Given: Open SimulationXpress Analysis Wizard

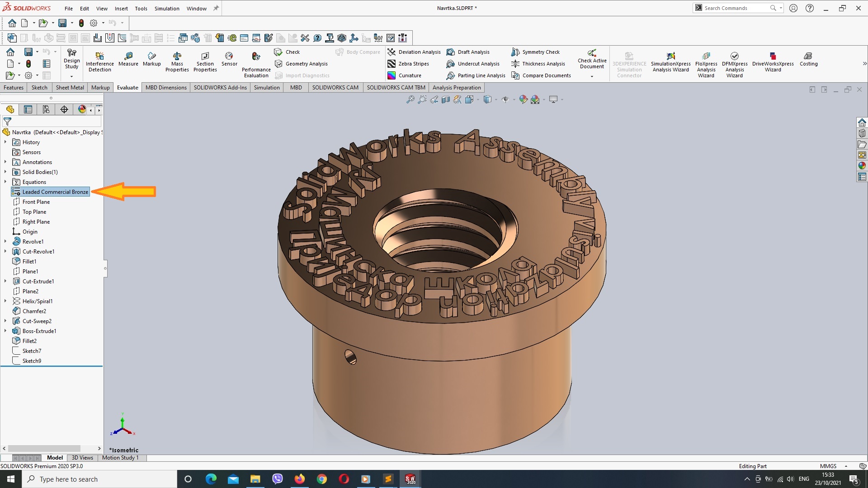Looking at the screenshot, I should click(x=670, y=62).
